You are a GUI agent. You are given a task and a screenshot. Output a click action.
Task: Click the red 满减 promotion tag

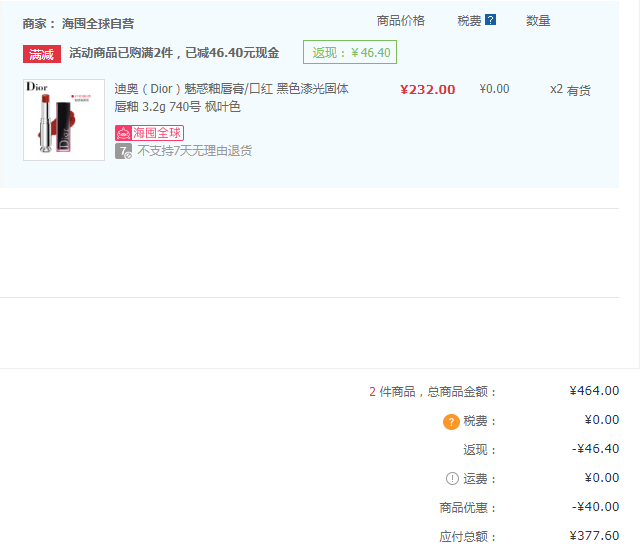[x=42, y=54]
